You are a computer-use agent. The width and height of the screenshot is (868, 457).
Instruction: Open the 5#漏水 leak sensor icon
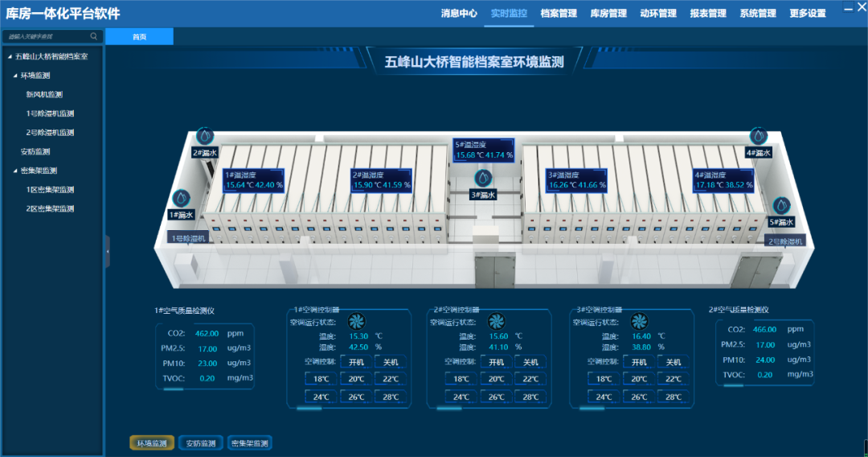(x=781, y=206)
